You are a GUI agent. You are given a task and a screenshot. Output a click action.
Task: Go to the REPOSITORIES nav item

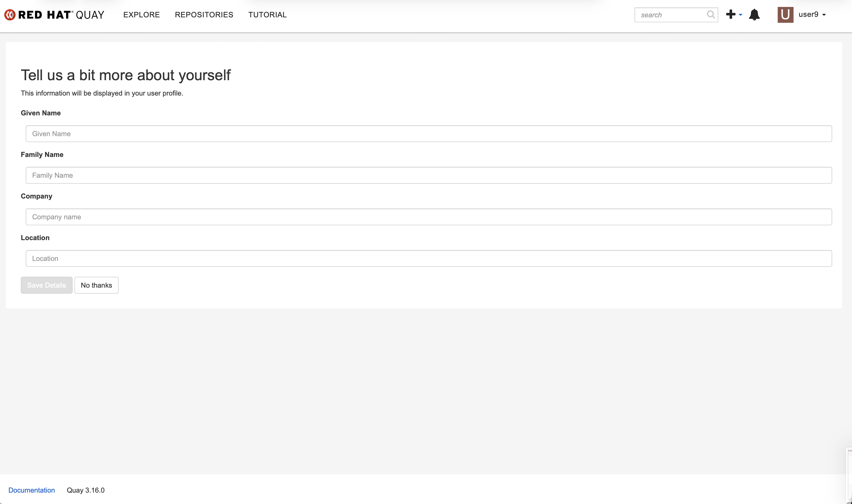(204, 15)
